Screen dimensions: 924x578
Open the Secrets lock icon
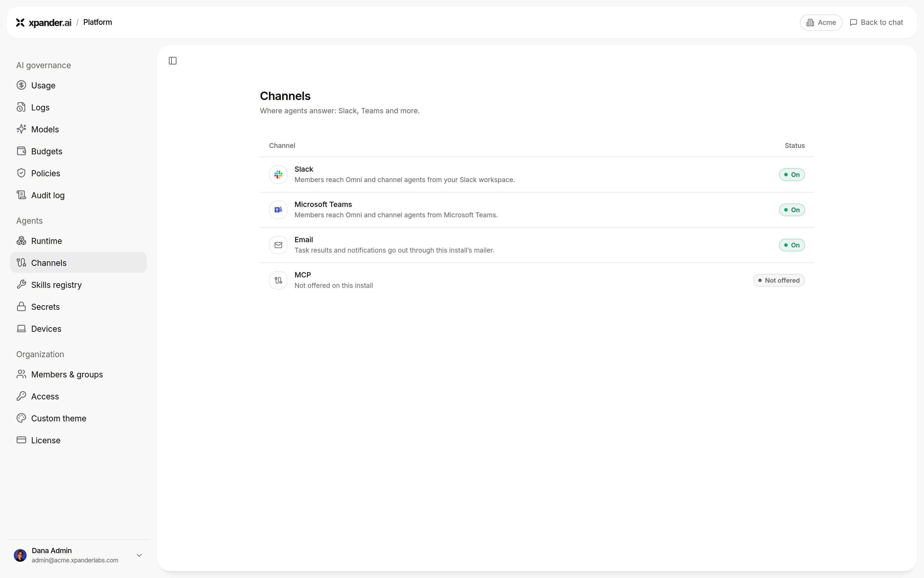coord(21,307)
